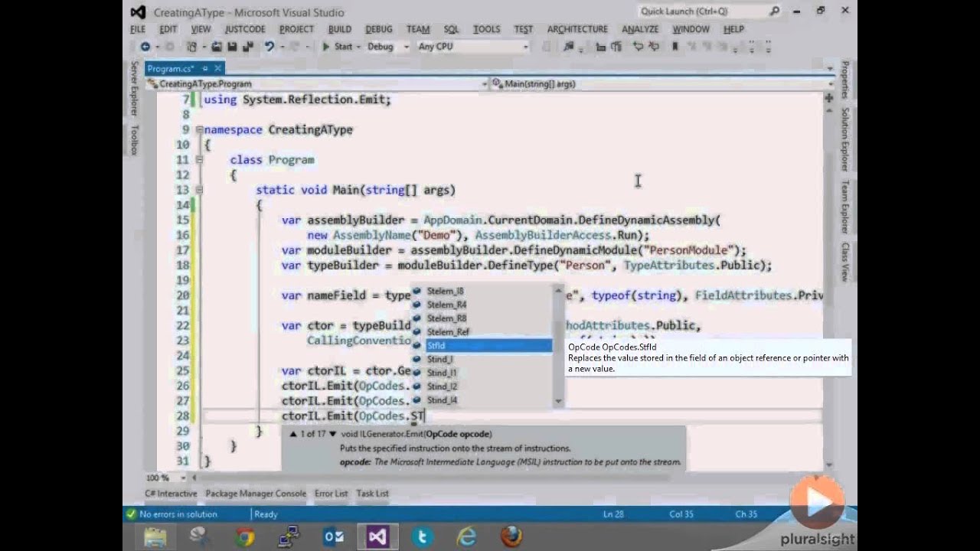This screenshot has width=980, height=551.
Task: Close the Program.cs tab
Action: click(217, 68)
